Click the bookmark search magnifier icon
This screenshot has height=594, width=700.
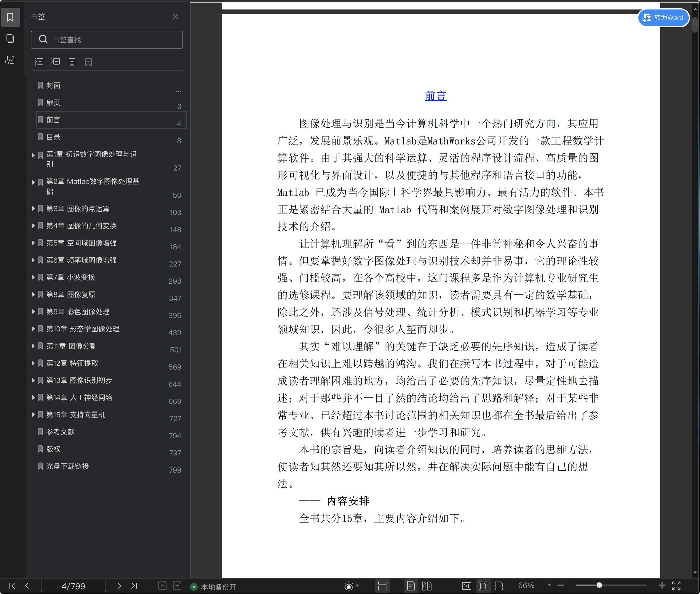coord(43,39)
